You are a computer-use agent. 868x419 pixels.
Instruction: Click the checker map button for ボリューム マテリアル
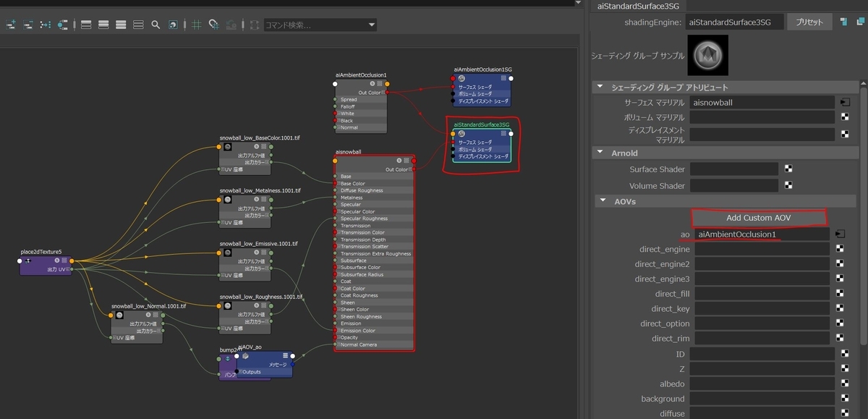click(844, 117)
